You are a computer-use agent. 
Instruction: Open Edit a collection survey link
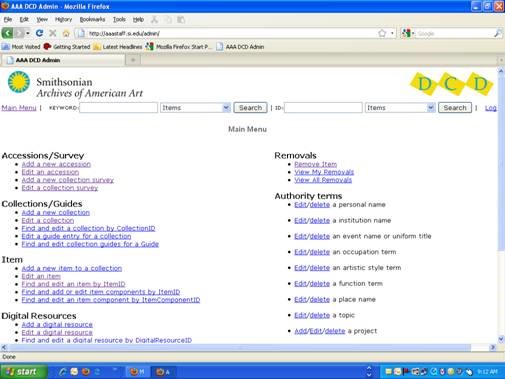(x=60, y=188)
